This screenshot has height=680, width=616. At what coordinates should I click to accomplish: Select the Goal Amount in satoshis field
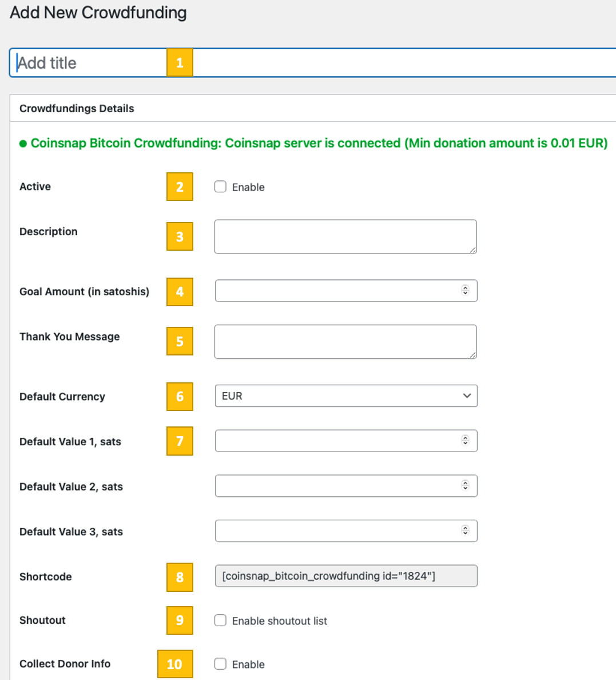coord(332,290)
